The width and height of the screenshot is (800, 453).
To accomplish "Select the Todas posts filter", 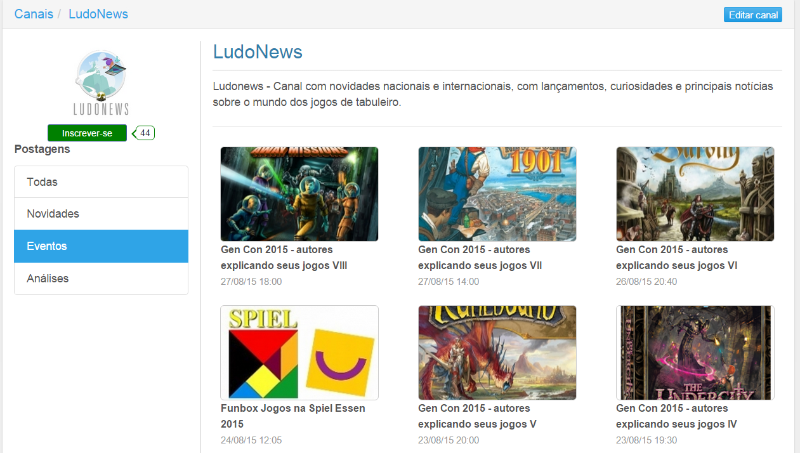I will click(x=101, y=182).
